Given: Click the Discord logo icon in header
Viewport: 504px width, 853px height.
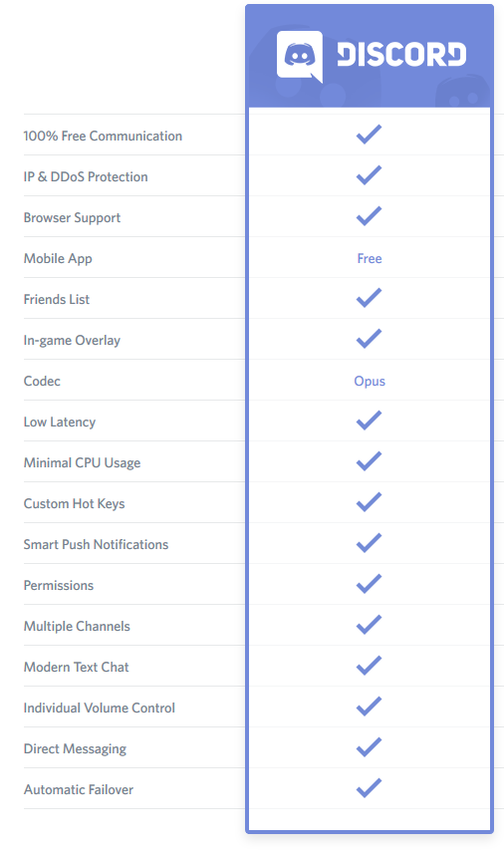Looking at the screenshot, I should [x=300, y=57].
